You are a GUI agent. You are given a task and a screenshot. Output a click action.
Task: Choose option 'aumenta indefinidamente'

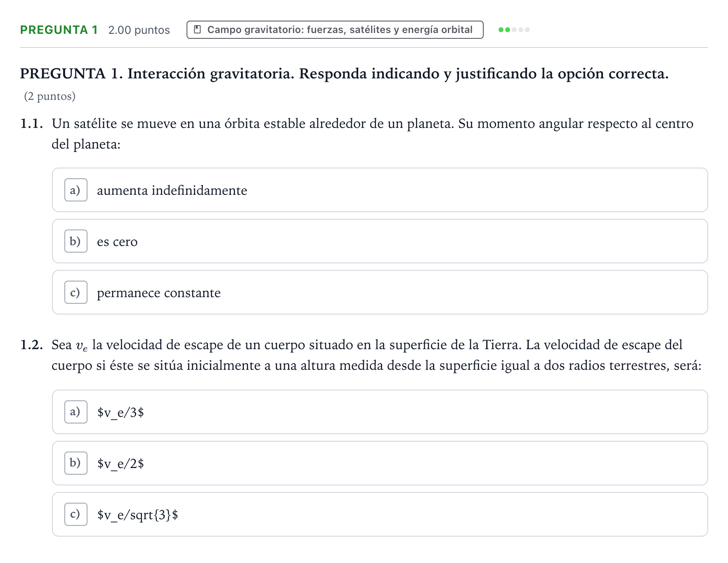coord(380,190)
